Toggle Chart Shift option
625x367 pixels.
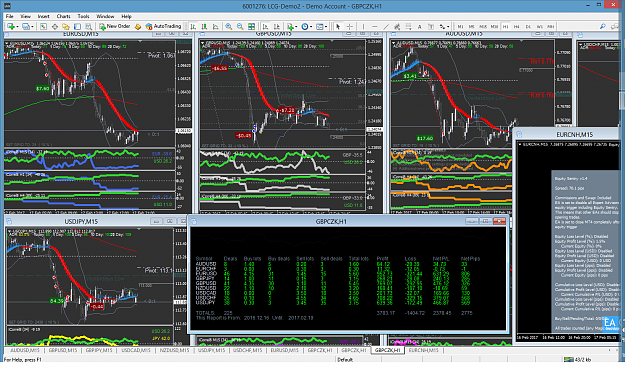coord(277,27)
